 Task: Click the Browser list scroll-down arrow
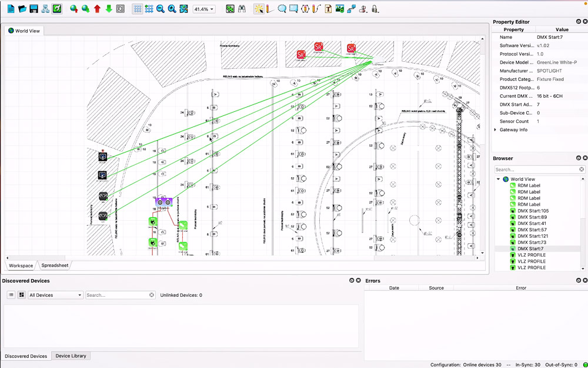click(583, 268)
